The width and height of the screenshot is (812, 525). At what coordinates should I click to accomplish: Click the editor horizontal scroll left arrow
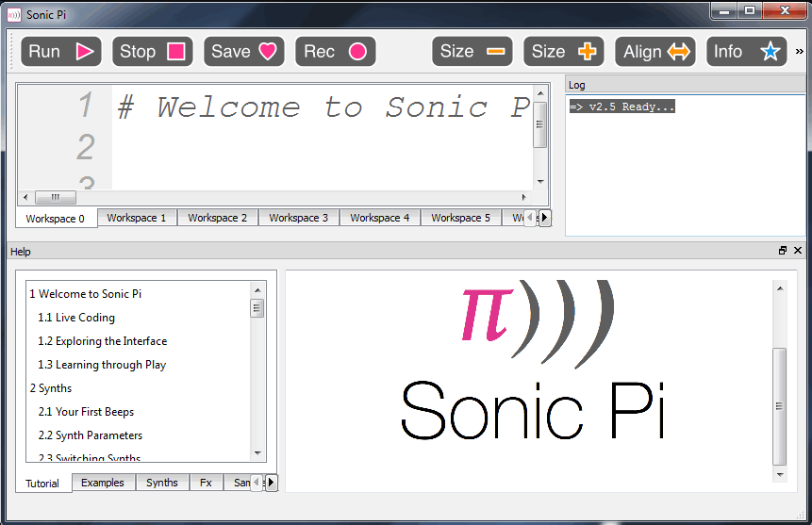(x=25, y=197)
